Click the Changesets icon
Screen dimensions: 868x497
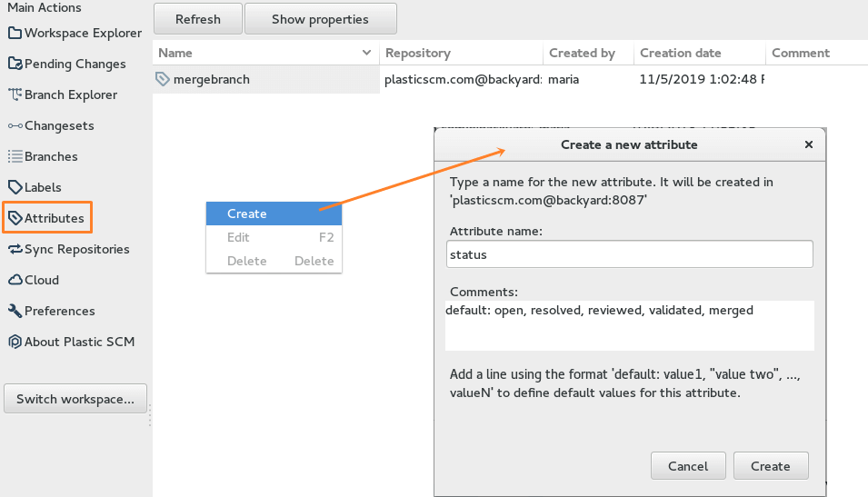coord(15,125)
